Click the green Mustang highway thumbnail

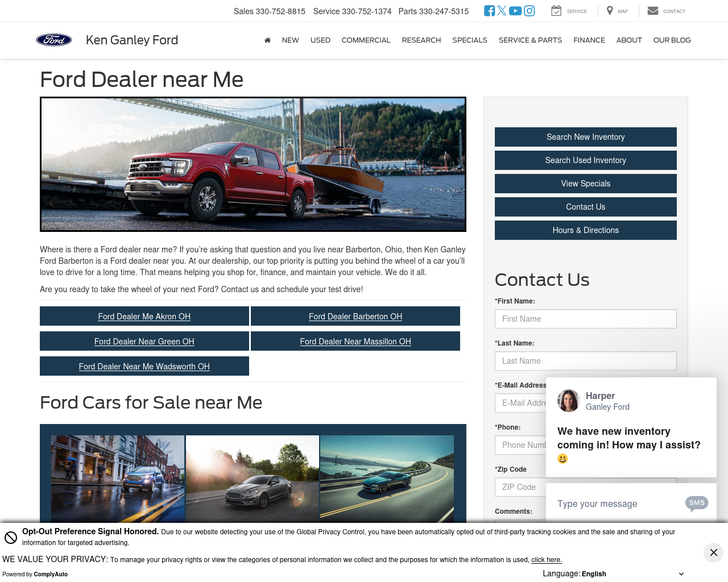coord(387,479)
